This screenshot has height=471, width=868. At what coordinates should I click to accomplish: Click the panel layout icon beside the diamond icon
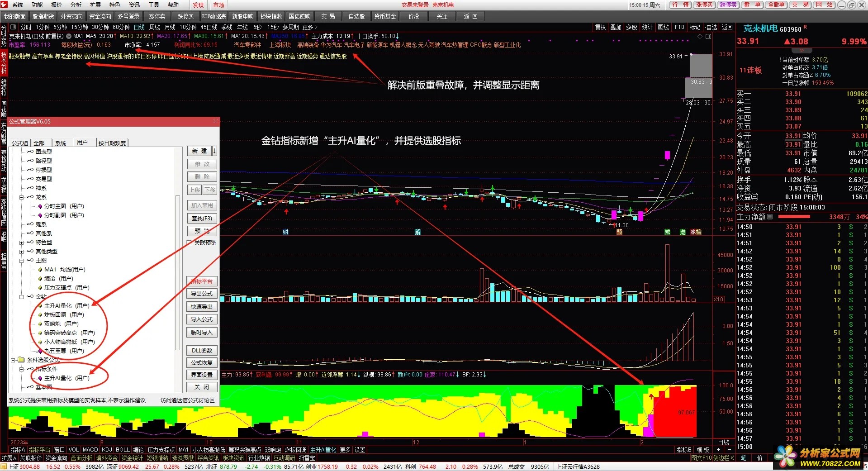(x=708, y=36)
